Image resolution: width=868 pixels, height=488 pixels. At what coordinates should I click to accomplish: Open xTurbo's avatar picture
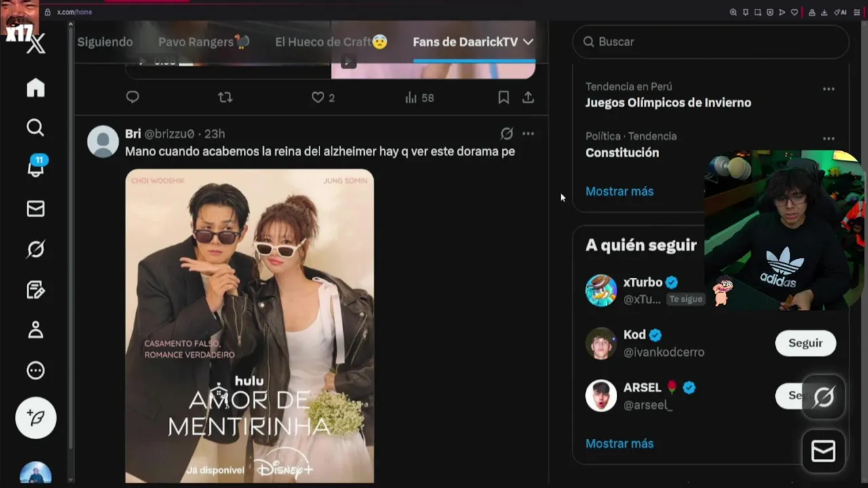[x=601, y=290]
